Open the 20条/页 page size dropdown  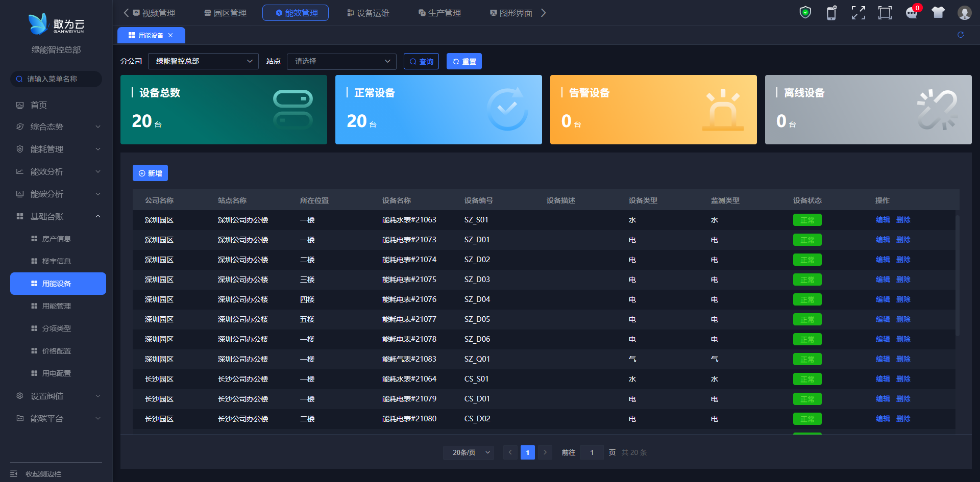[468, 452]
